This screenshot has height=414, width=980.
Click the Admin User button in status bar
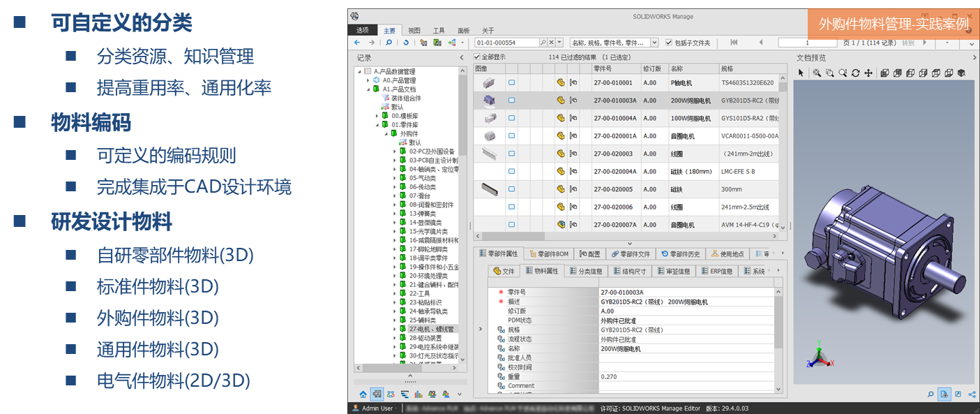(x=377, y=408)
